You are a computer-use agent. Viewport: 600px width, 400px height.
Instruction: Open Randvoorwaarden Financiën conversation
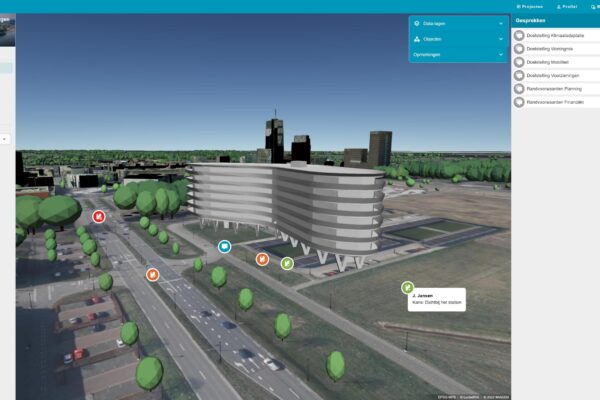554,101
